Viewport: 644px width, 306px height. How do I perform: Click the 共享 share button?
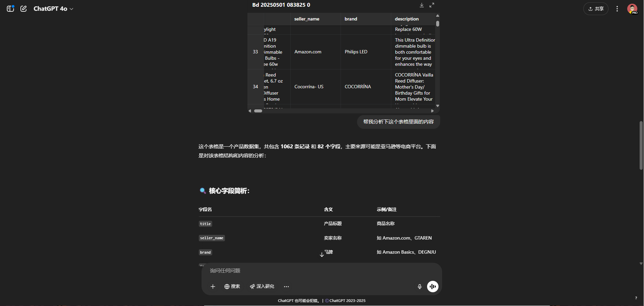[596, 9]
